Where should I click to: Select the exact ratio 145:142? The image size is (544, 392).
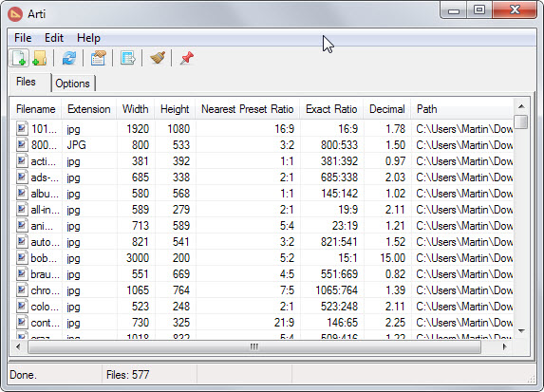(340, 194)
